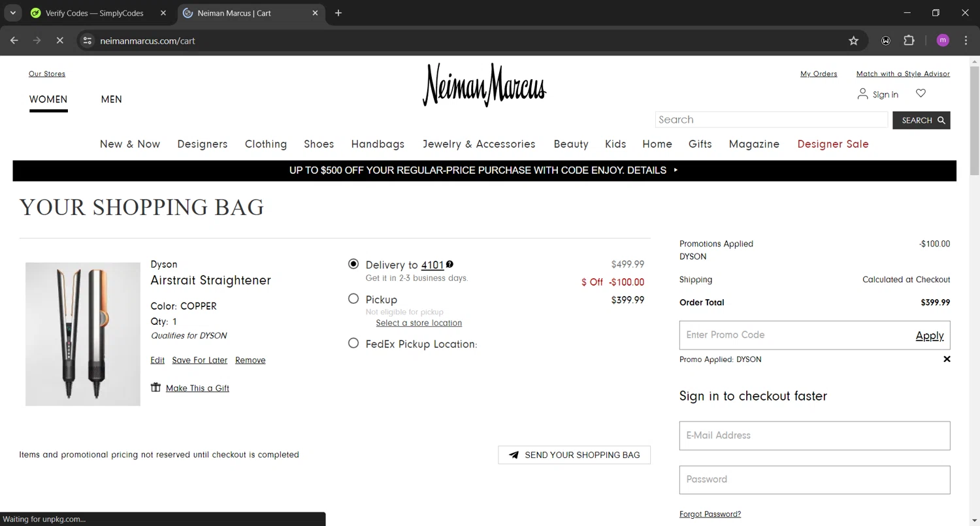Viewport: 980px width, 526px height.
Task: Close the Neiman Marcus Cart tab
Action: [x=315, y=13]
